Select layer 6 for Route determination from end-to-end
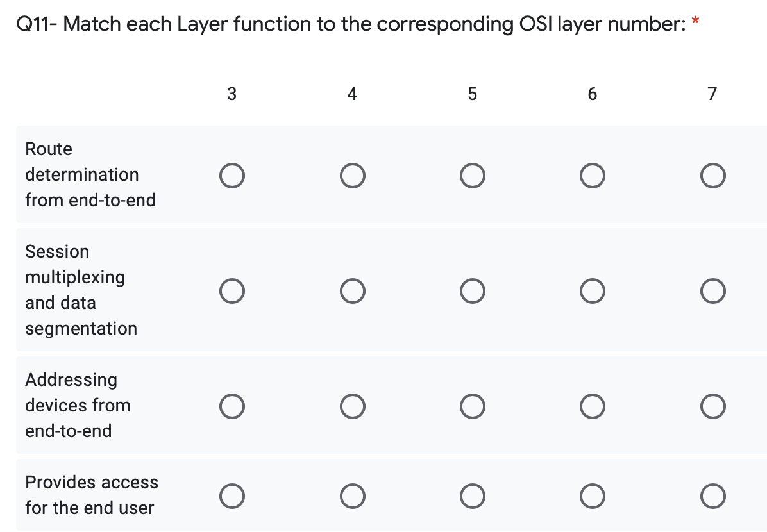Image resolution: width=767 pixels, height=532 pixels. (592, 175)
